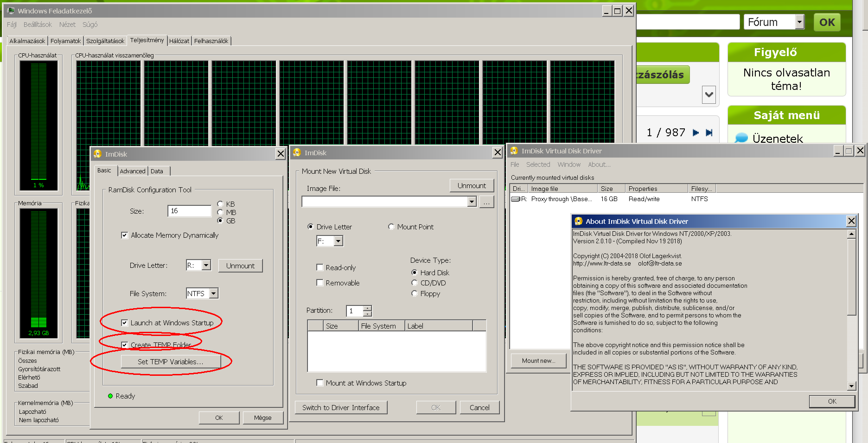
Task: Click the Mégse button
Action: tap(262, 418)
